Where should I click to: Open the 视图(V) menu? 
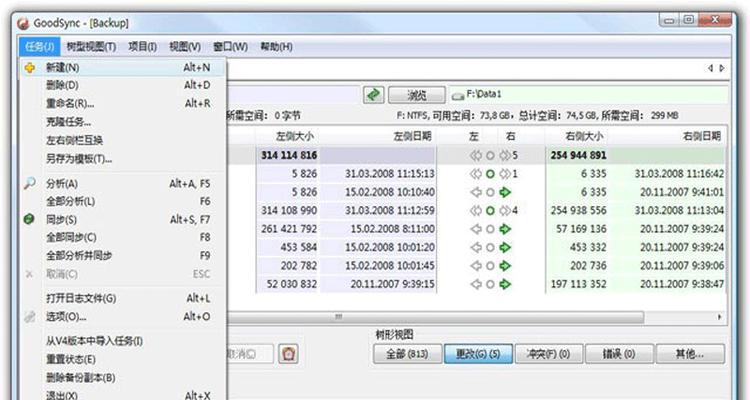(x=185, y=46)
